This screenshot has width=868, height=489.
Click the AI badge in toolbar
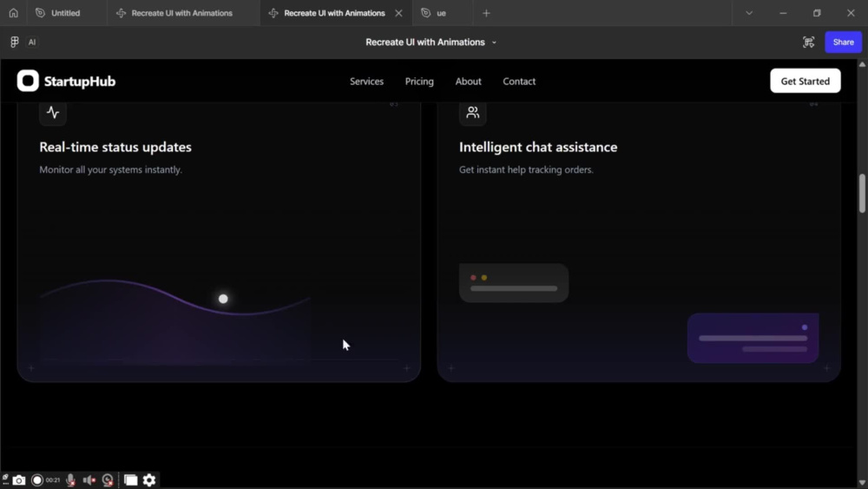pos(32,42)
